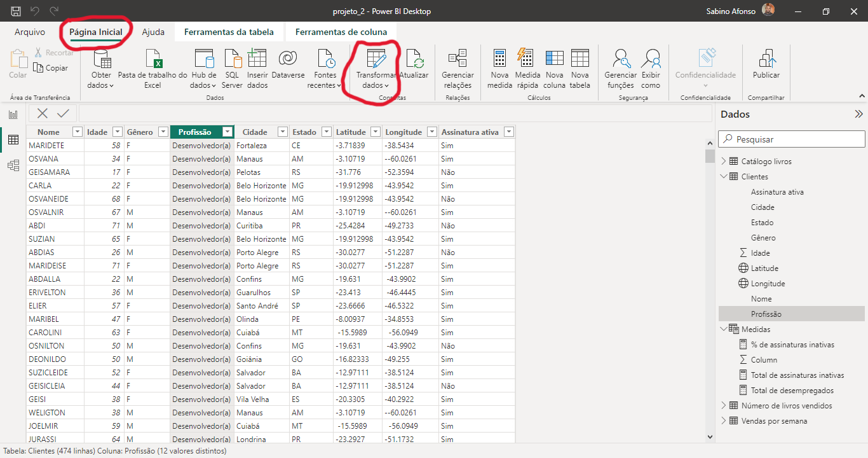This screenshot has width=868, height=458.
Task: Open the Gênero column filter dropdown
Action: pos(163,132)
